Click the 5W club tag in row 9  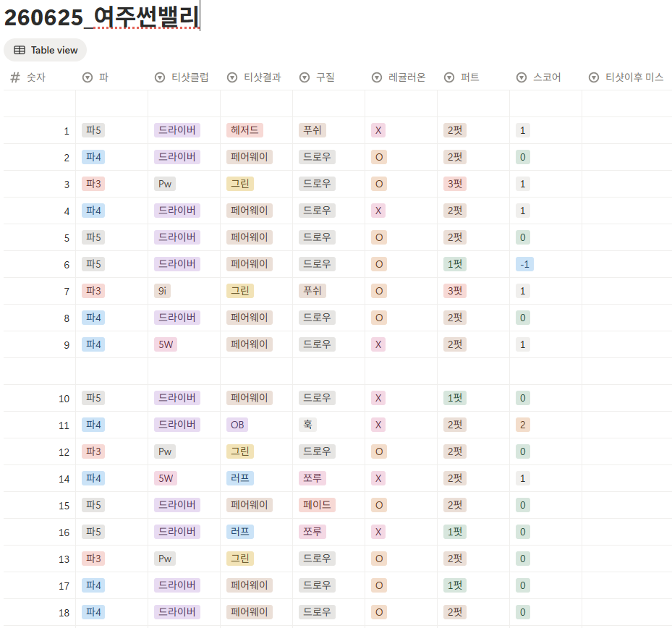pyautogui.click(x=166, y=344)
